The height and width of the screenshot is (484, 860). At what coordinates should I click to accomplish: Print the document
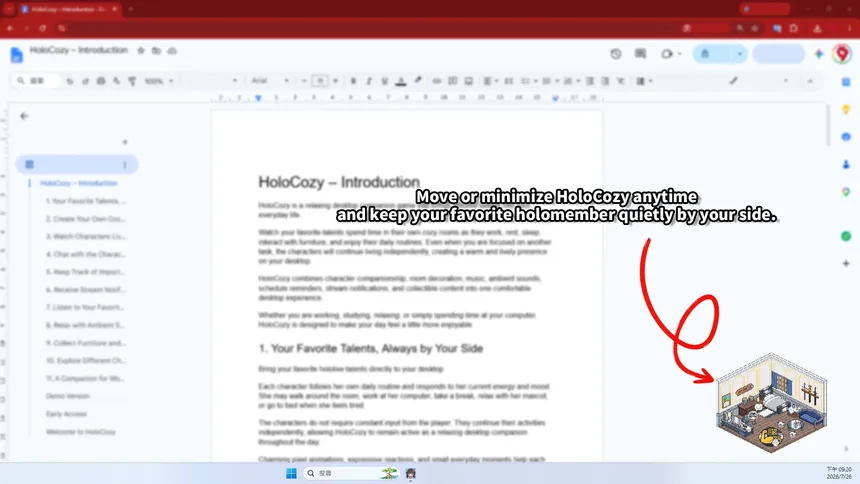tap(101, 81)
